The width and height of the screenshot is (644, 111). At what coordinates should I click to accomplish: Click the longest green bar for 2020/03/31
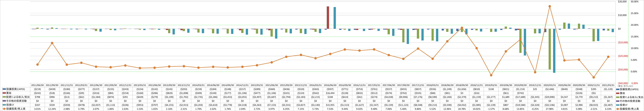click(550, 49)
